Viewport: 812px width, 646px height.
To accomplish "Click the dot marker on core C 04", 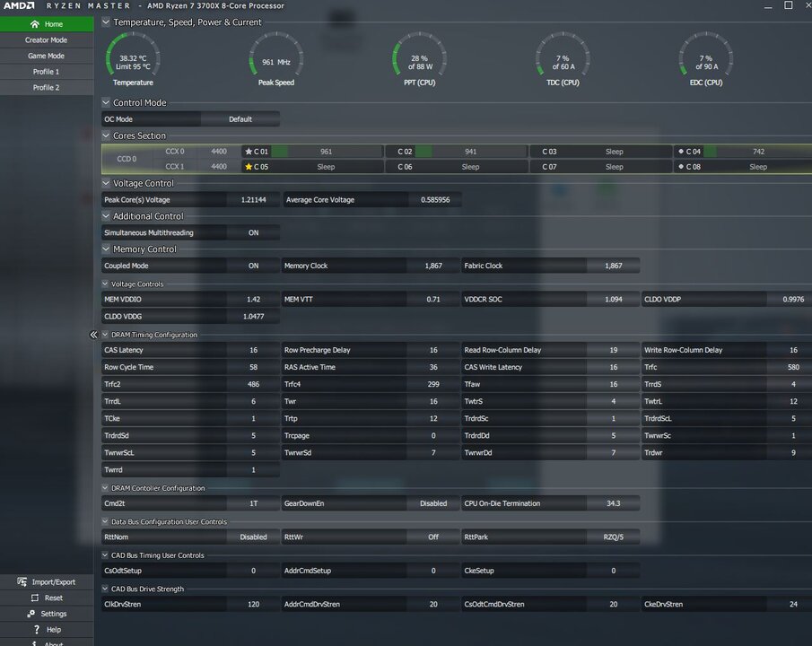I will 681,152.
